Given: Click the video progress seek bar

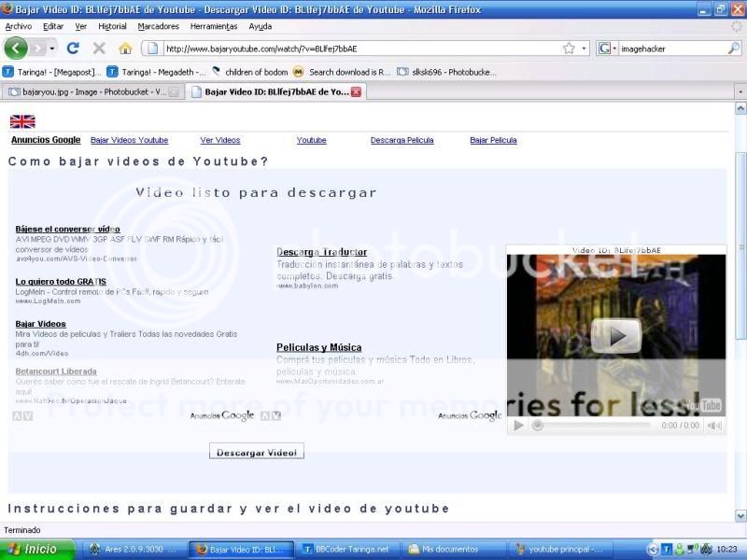Looking at the screenshot, I should (x=593, y=426).
